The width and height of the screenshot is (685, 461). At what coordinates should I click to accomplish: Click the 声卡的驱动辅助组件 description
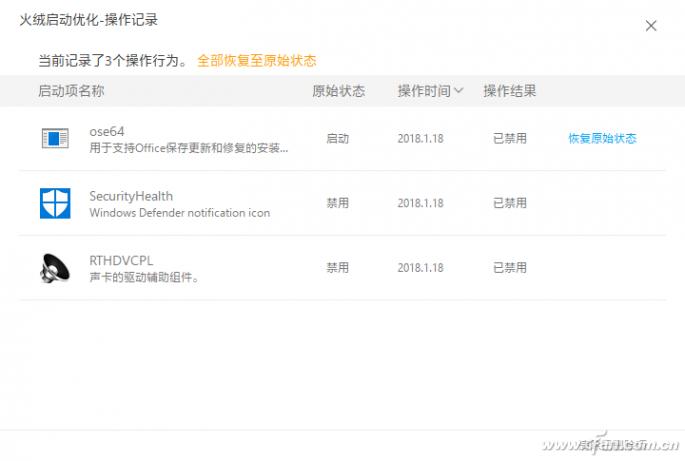coord(144,277)
